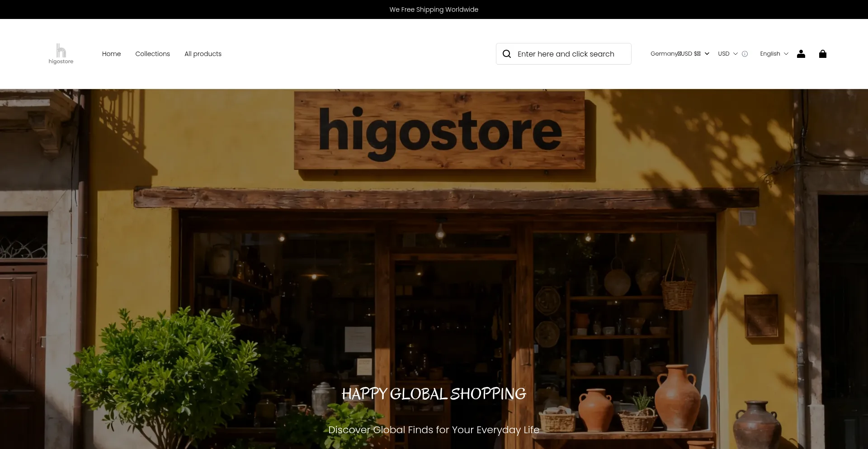The width and height of the screenshot is (868, 449).
Task: Click the chevron beside Germany USD selector
Action: click(x=707, y=54)
